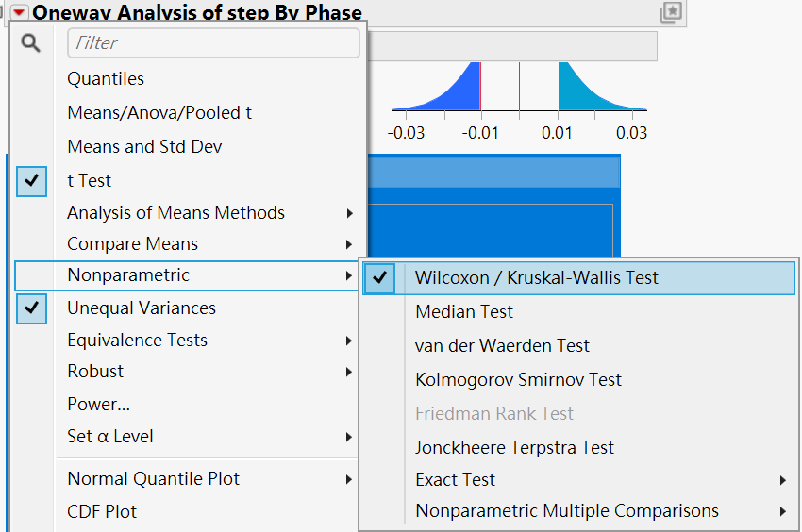Open Nonparametric Multiple Comparisons submenu
802x532 pixels.
(566, 511)
